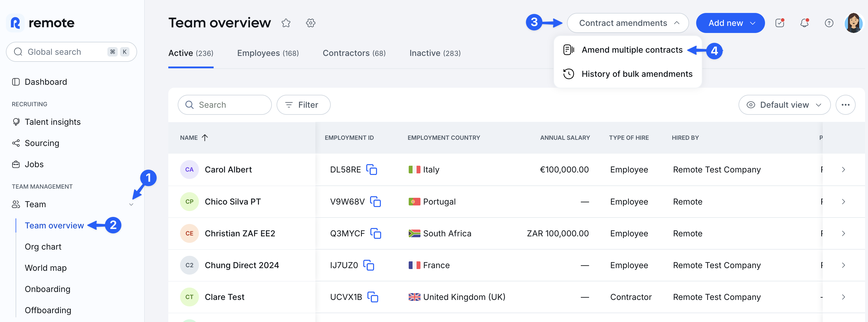
Task: Click the Clare Test CT avatar
Action: [189, 297]
